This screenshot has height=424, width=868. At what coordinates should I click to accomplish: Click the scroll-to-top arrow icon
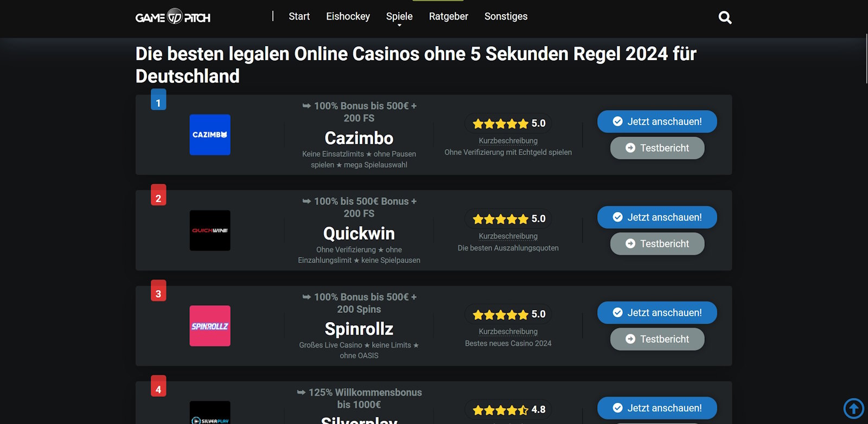pos(853,408)
